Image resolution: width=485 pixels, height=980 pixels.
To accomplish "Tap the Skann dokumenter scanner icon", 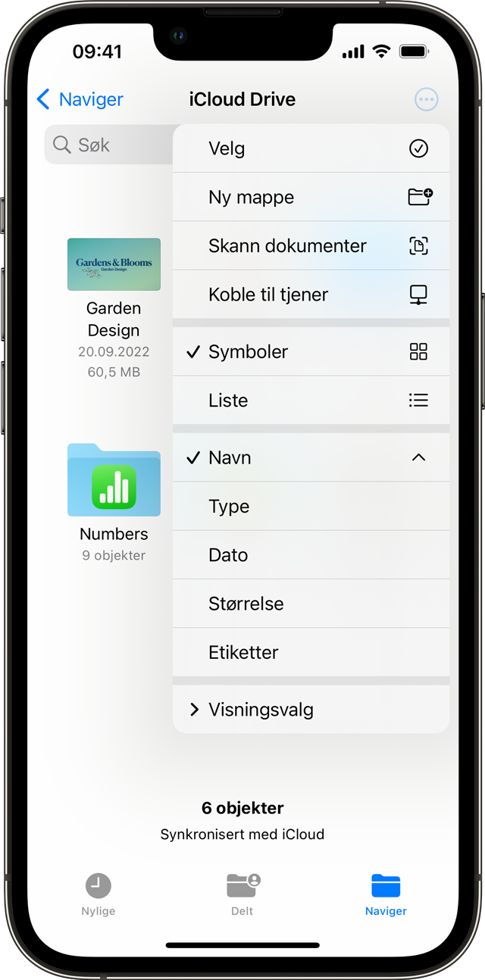I will click(418, 245).
